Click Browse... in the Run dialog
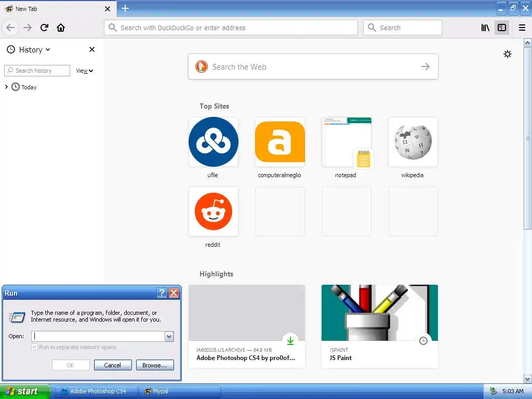The image size is (532, 399). (155, 365)
